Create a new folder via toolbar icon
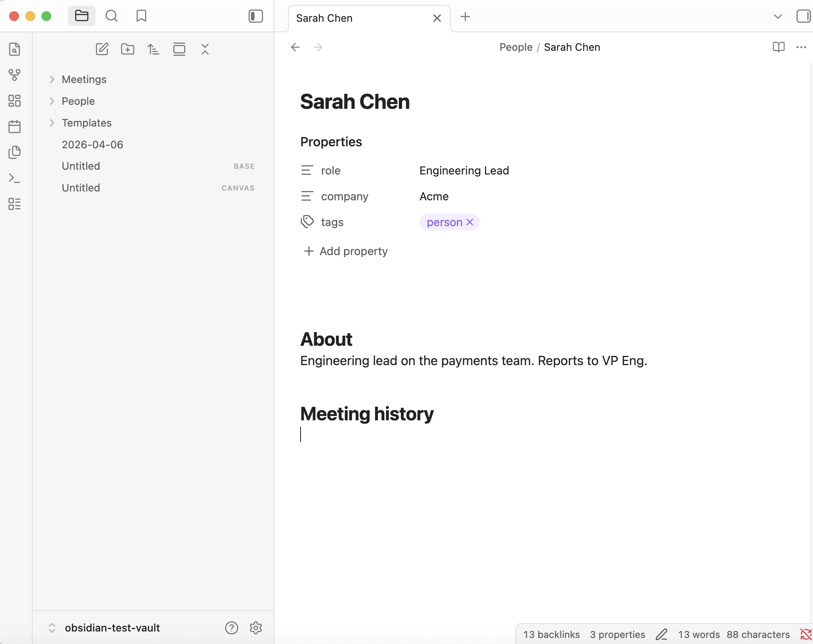 [x=128, y=49]
